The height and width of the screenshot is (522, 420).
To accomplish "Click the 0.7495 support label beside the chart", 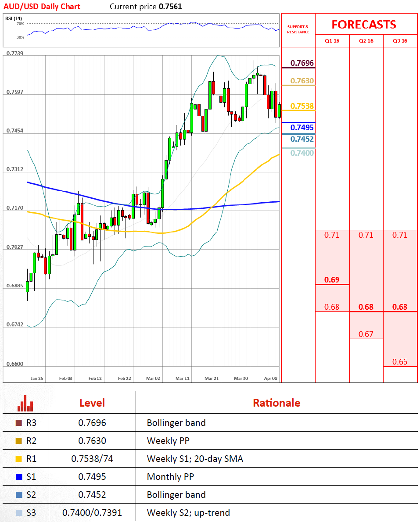I will tap(302, 128).
